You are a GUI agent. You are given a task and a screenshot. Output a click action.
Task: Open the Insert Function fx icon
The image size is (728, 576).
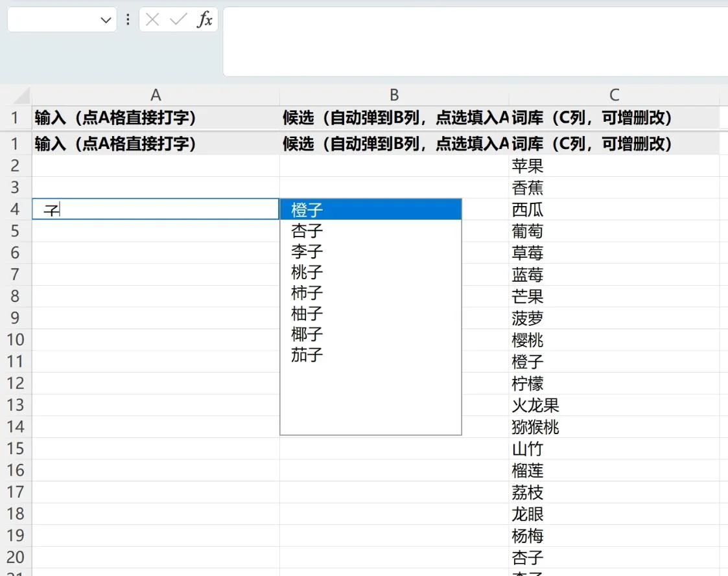pos(205,19)
